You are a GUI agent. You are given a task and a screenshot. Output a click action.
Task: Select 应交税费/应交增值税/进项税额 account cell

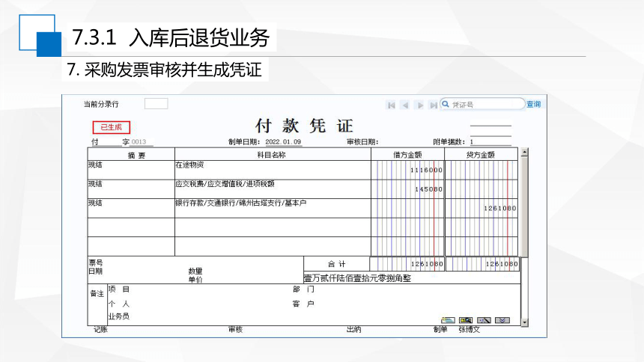point(273,189)
